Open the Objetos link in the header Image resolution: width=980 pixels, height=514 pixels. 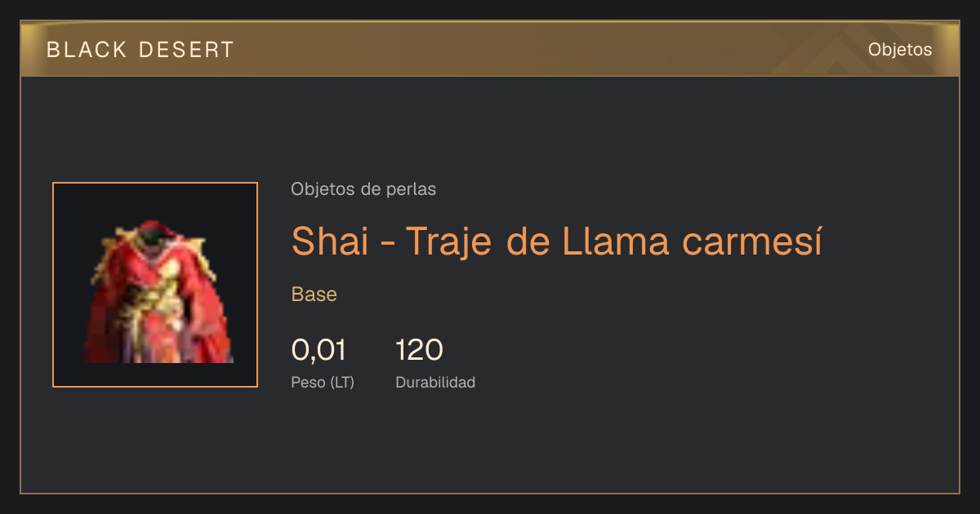900,50
